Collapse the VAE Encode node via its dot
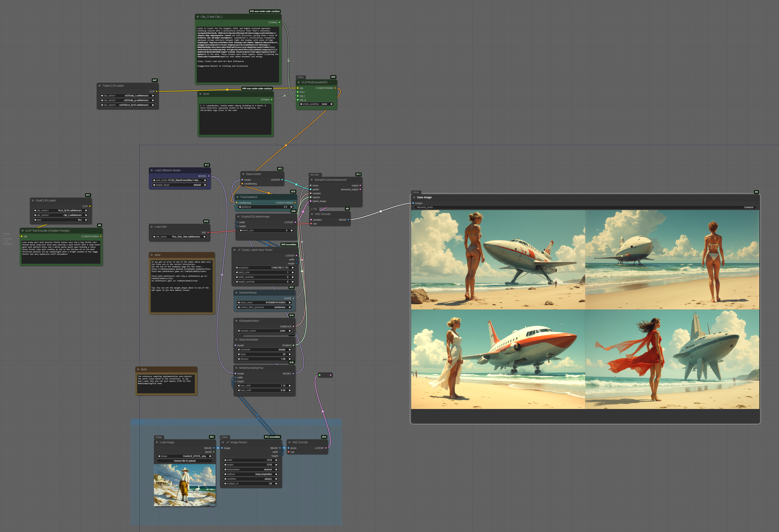The image size is (779, 532). (x=290, y=442)
